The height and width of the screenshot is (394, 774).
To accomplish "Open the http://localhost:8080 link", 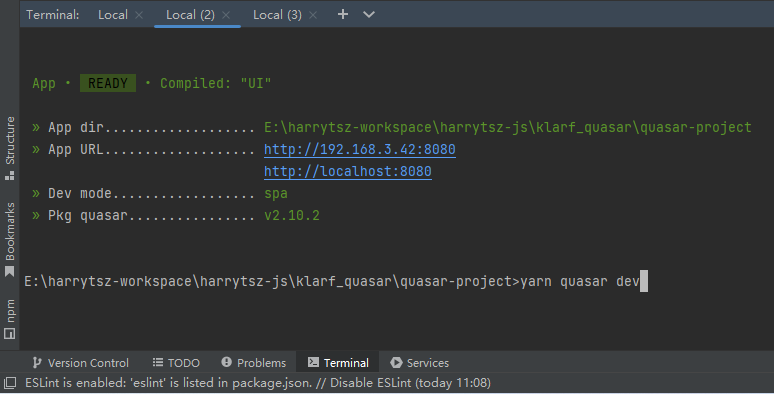I will 348,171.
